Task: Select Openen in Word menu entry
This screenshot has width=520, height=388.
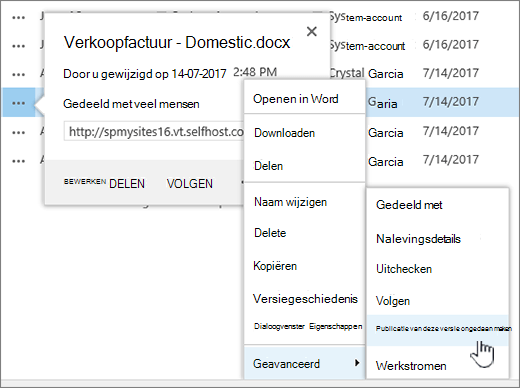Action: point(296,99)
